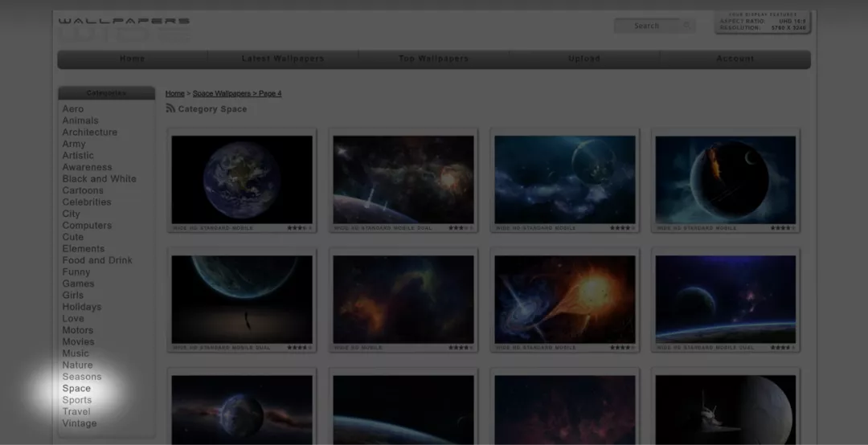Viewport: 868px width, 445px height.
Task: Click star rating under the sun galaxy wallpaper
Action: click(623, 348)
